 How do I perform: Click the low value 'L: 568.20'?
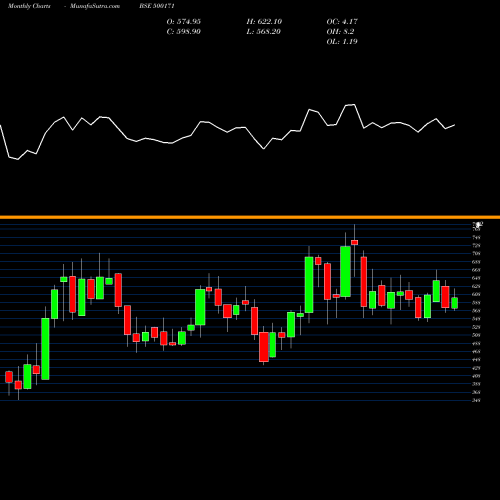(264, 31)
